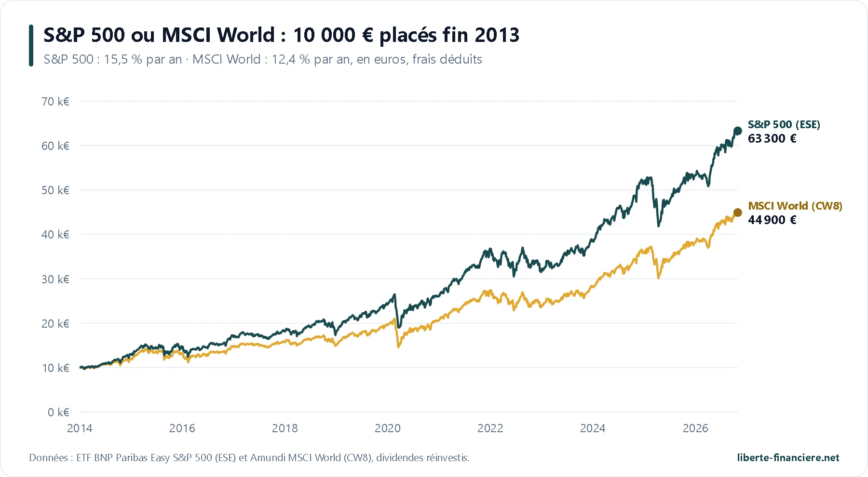The width and height of the screenshot is (868, 477).
Task: Select the 2016 x-axis year label
Action: point(182,428)
